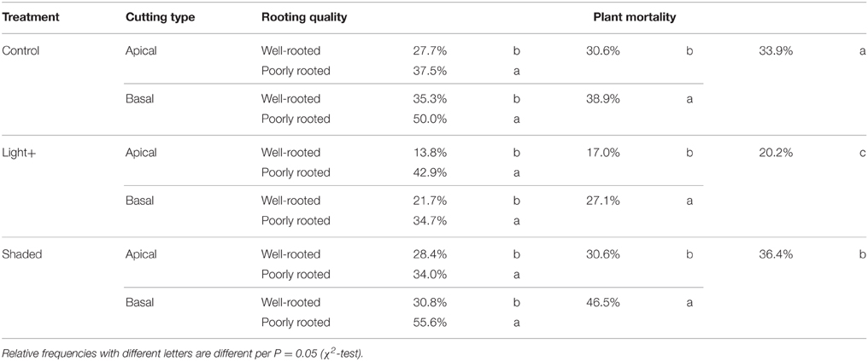Click the 55.6% value in Shaded Basal

click(430, 323)
